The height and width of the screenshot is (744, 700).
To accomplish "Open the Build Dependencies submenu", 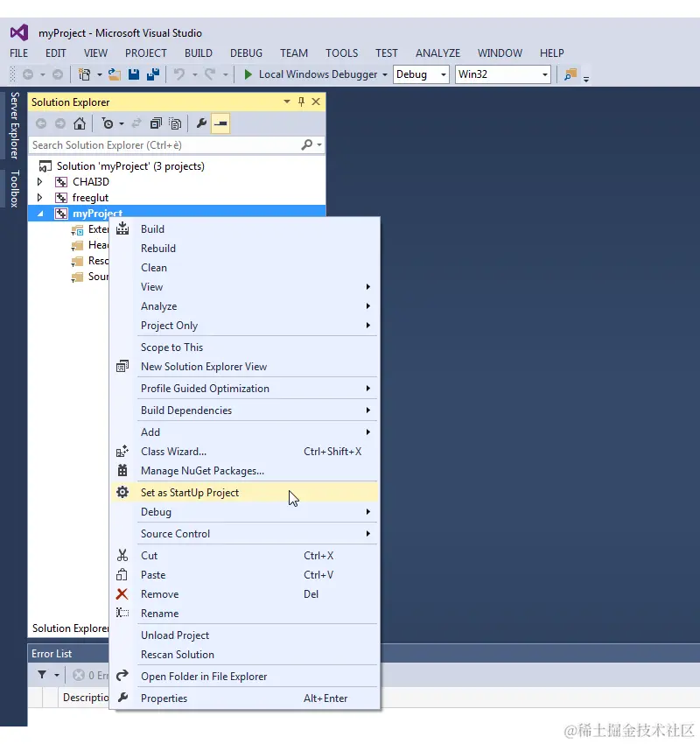I will coord(244,411).
